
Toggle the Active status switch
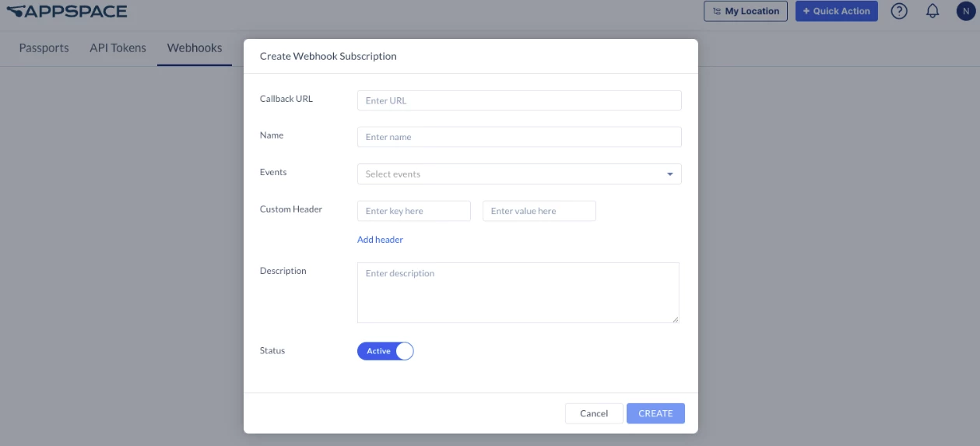click(x=385, y=351)
